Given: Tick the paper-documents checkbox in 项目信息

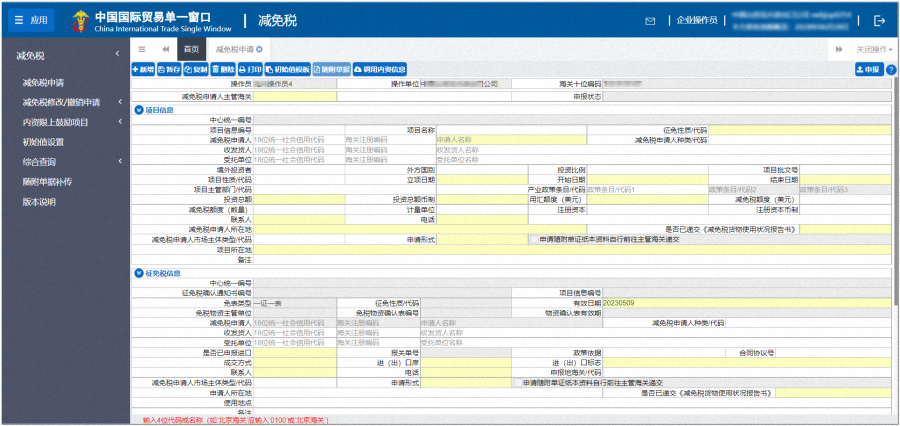Looking at the screenshot, I should coord(534,239).
